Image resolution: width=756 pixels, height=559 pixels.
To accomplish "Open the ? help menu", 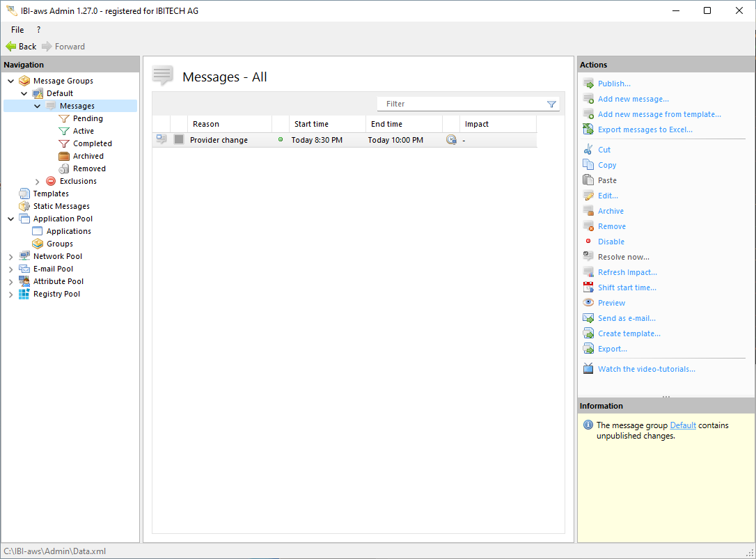I will point(38,30).
